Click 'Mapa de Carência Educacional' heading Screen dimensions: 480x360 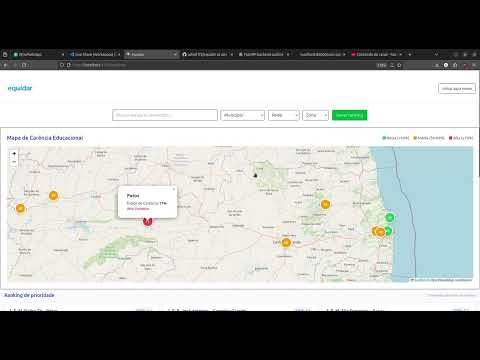(45, 138)
